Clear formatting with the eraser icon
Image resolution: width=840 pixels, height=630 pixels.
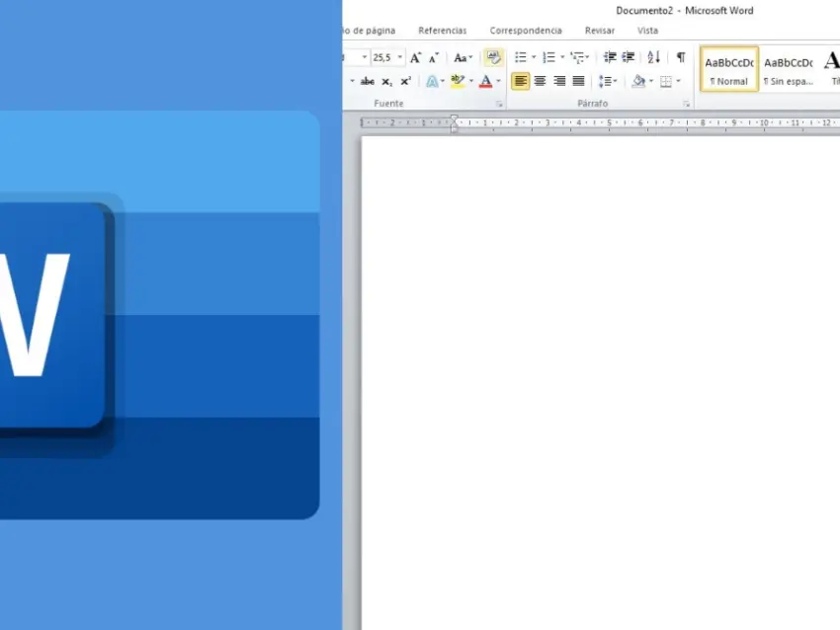(x=493, y=58)
